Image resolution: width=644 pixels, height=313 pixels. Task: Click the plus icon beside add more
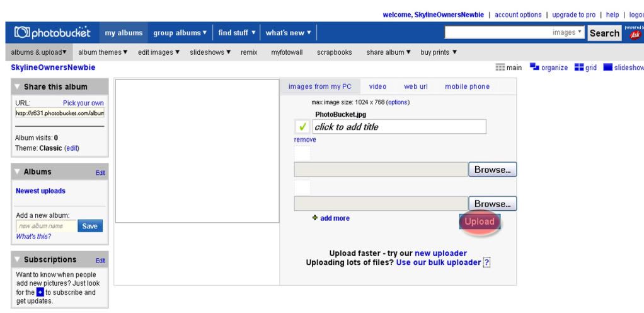315,218
